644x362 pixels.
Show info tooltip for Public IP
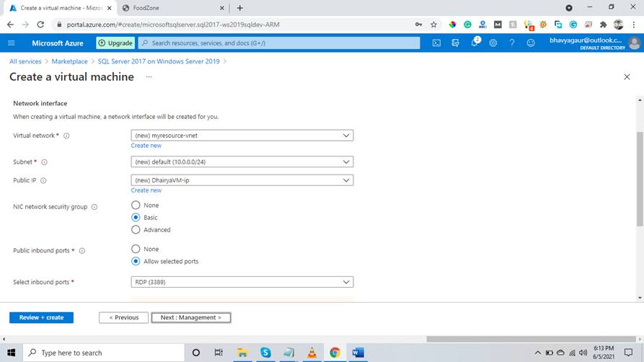43,180
